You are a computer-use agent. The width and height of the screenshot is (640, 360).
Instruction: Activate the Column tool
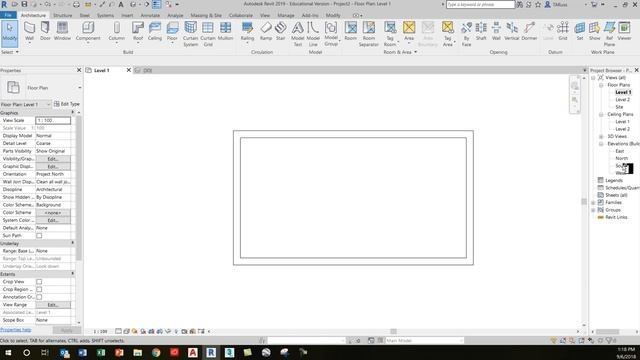point(117,32)
